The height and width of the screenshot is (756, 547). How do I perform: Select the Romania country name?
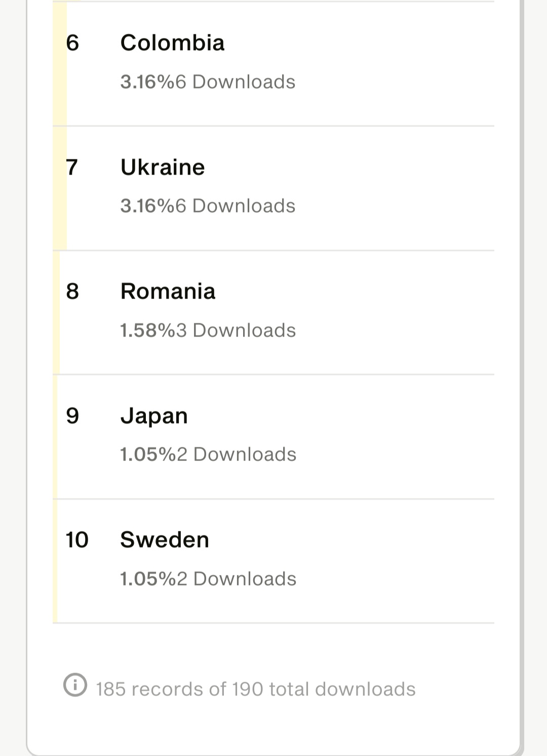click(168, 291)
